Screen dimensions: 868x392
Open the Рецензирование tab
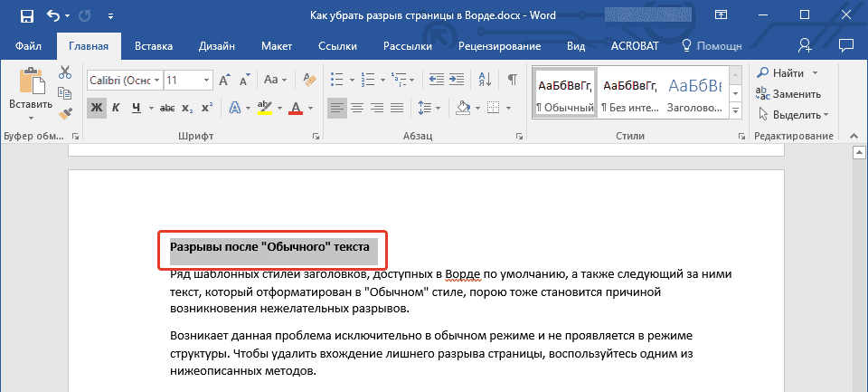pyautogui.click(x=499, y=46)
